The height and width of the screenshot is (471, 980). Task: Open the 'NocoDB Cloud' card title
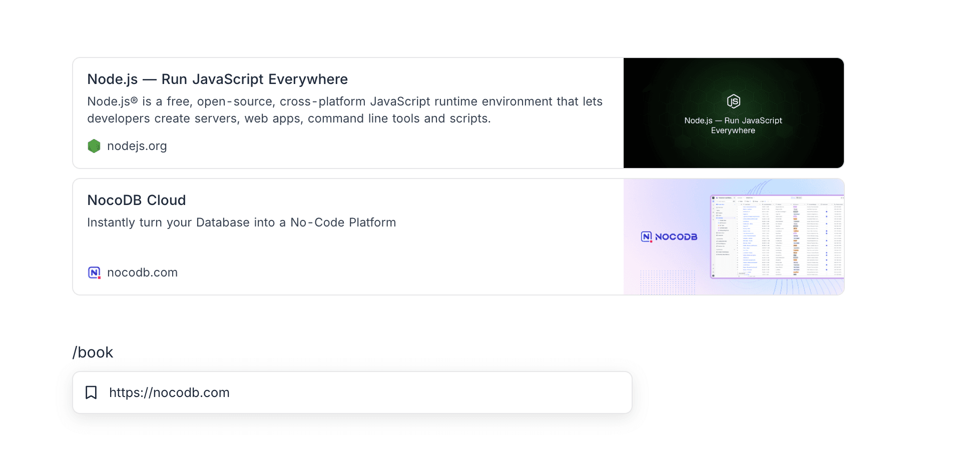(137, 200)
